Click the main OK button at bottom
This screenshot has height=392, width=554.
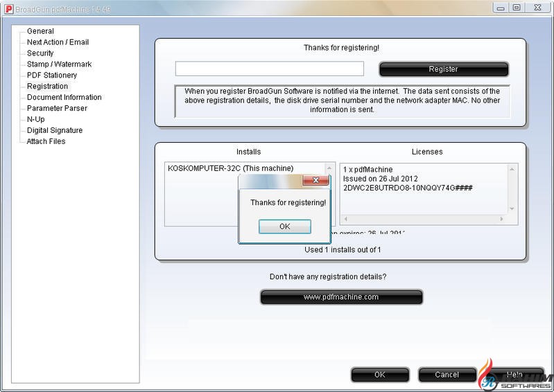click(380, 375)
